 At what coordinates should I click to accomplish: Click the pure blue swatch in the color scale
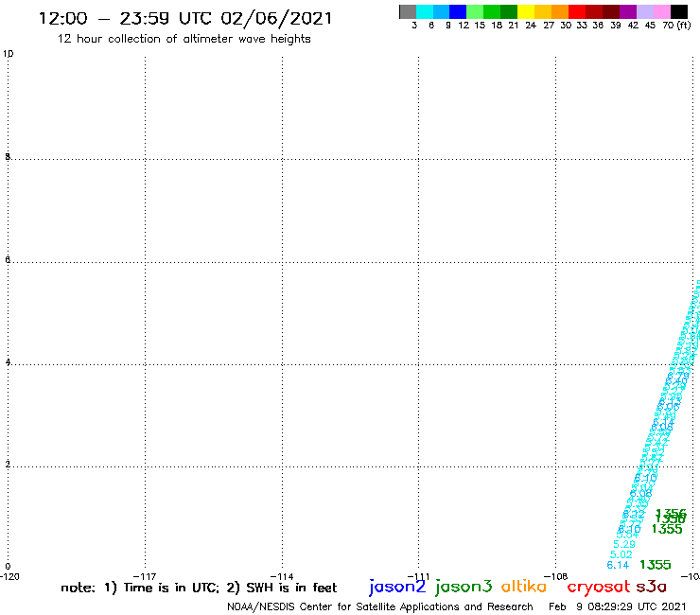458,11
